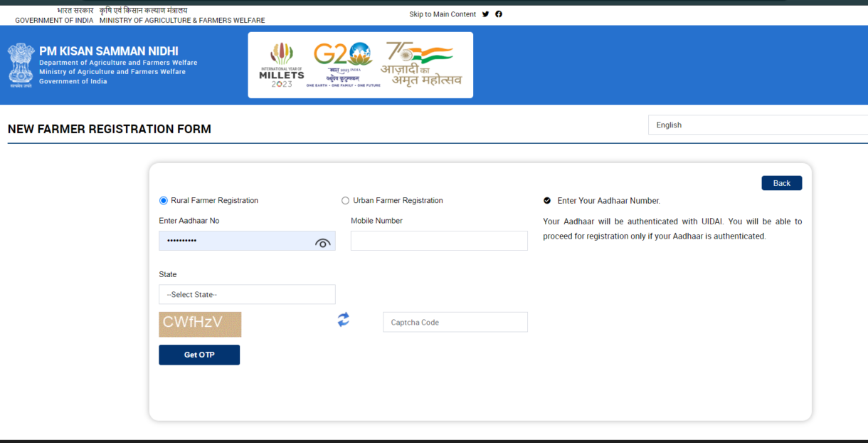The image size is (868, 443).
Task: Click 'Government of India' top header text
Action: click(x=54, y=21)
